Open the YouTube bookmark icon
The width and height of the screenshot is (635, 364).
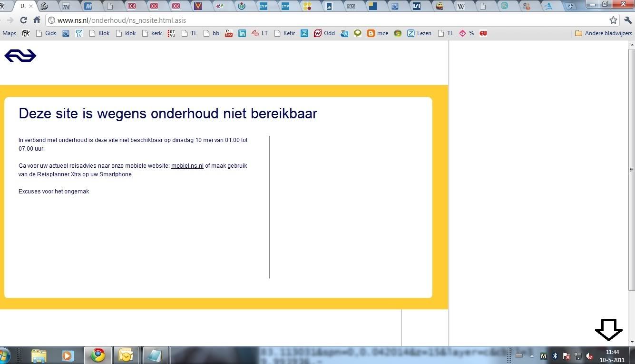pos(229,33)
